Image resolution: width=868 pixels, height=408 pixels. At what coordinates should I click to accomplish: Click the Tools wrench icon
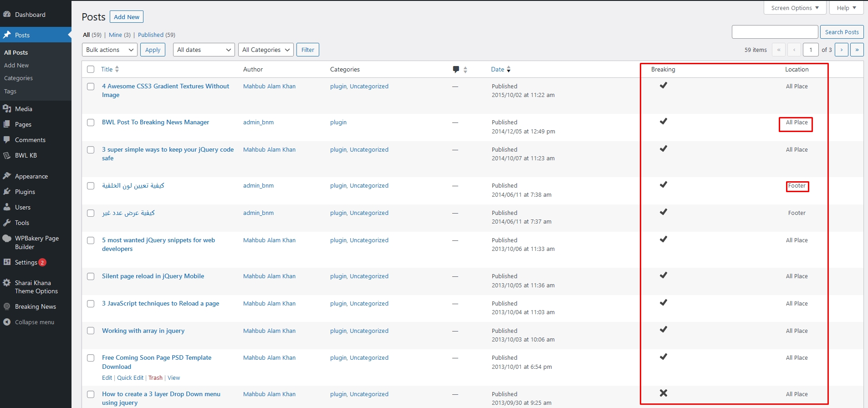click(7, 223)
